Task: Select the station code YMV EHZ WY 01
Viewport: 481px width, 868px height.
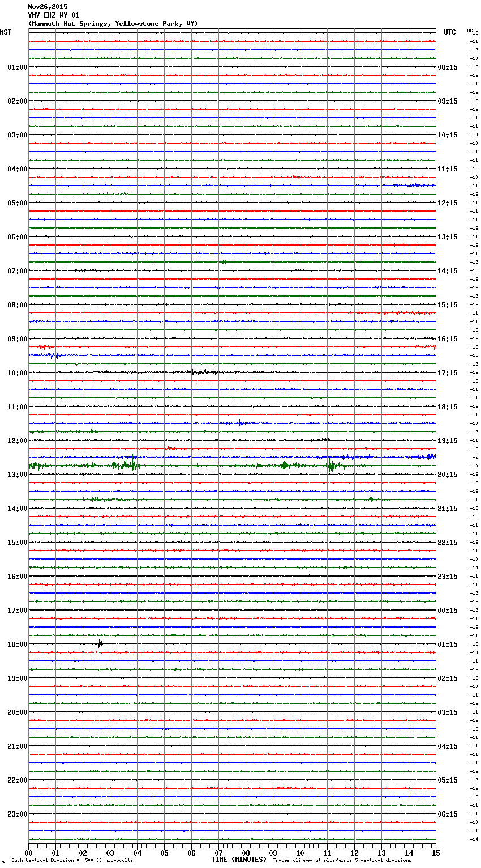Action: [54, 15]
